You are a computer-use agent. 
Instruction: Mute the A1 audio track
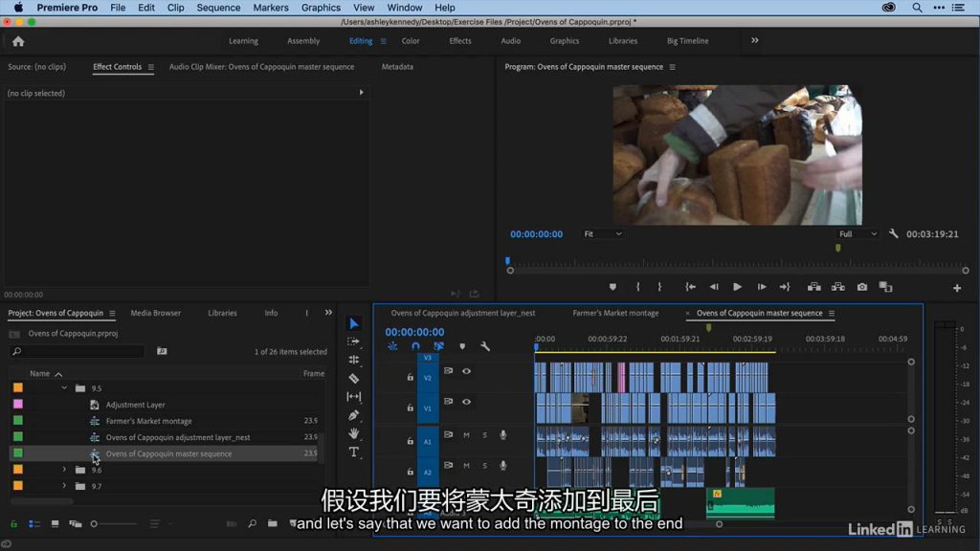[466, 435]
